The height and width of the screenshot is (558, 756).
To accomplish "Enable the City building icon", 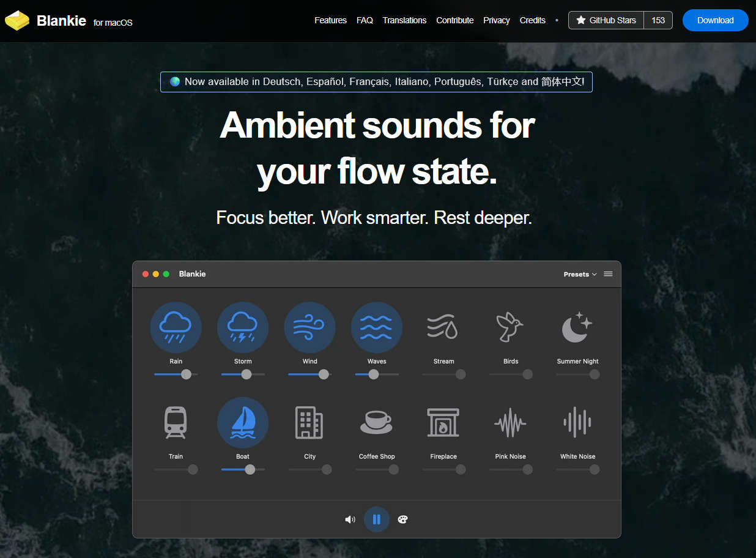I will (309, 423).
